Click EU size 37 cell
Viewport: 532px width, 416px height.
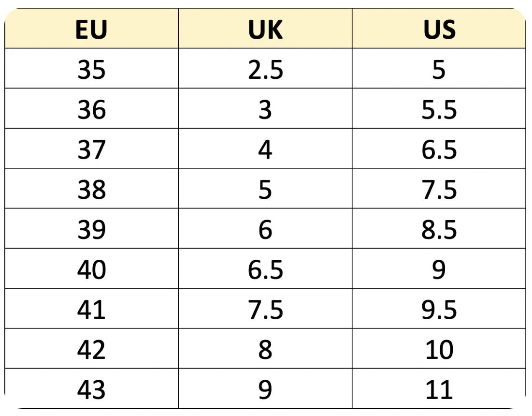point(91,150)
